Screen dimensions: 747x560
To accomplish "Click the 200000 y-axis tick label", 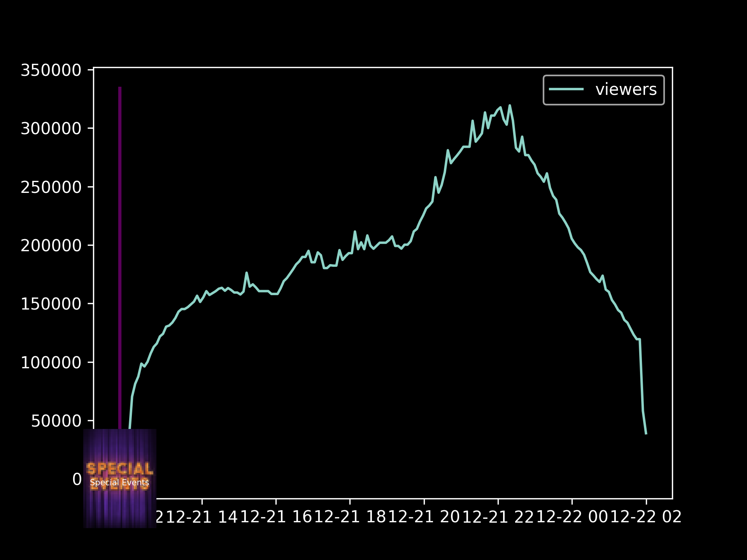I will pos(51,245).
